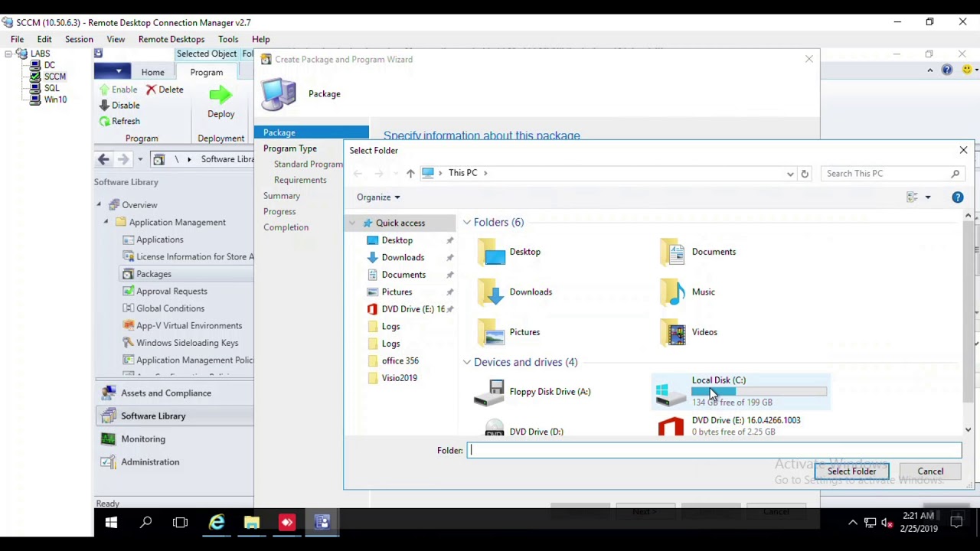The height and width of the screenshot is (551, 980).
Task: Collapse Application Management tree node
Action: click(106, 222)
